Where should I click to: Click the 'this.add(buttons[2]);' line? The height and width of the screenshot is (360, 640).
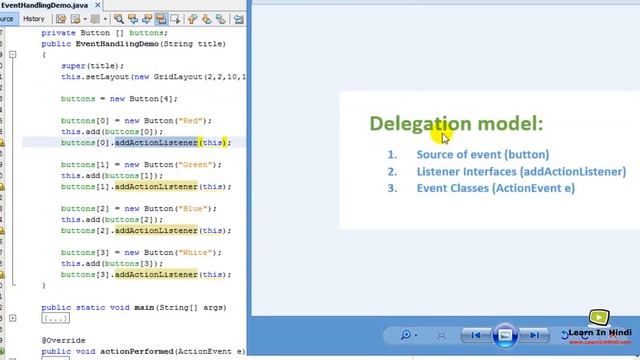click(112, 220)
